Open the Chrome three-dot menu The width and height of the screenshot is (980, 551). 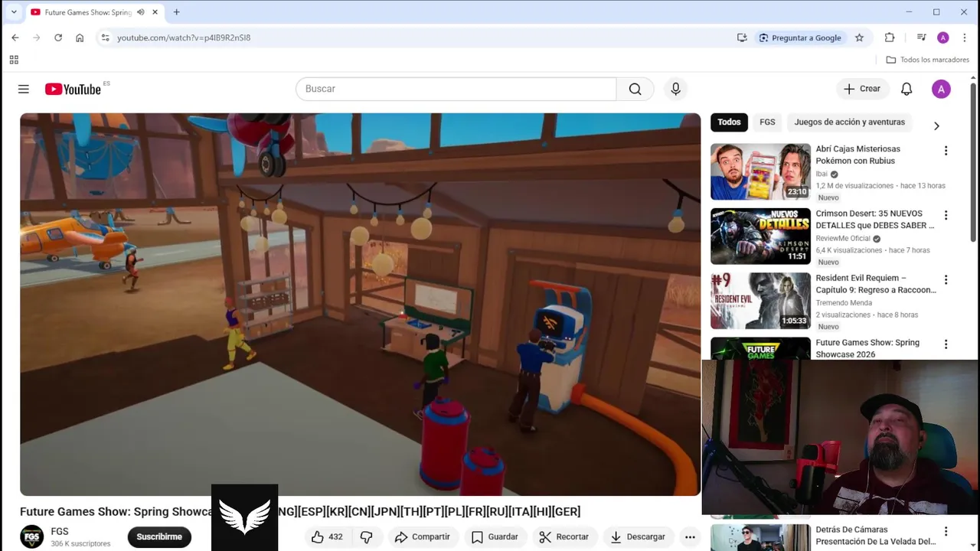pyautogui.click(x=964, y=37)
